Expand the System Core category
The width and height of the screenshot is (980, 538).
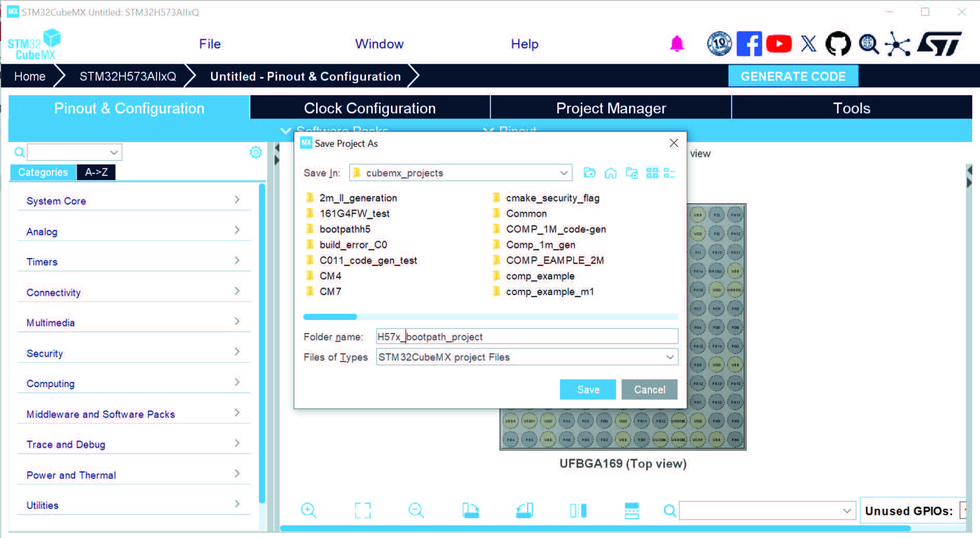pos(134,201)
